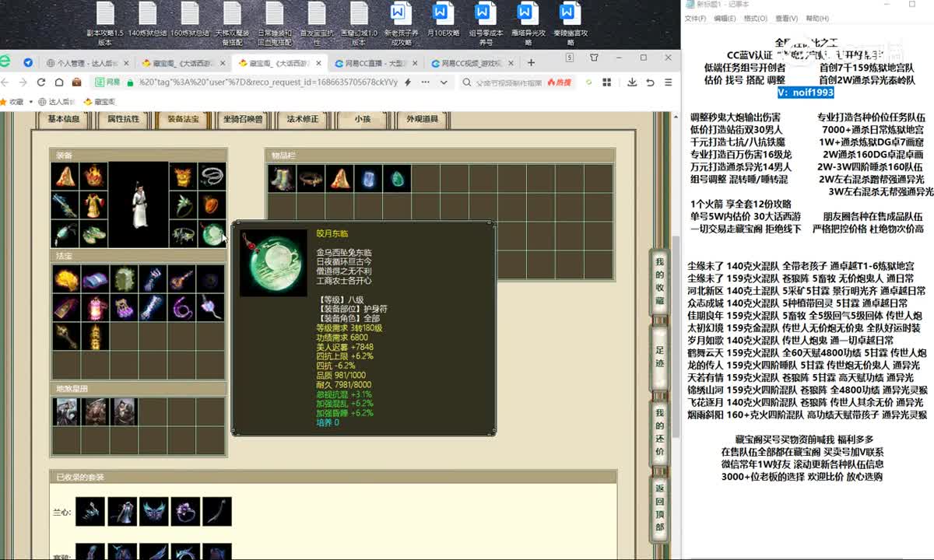The width and height of the screenshot is (934, 560).
Task: Select the cone hat in the equipment panel
Action: pos(64,177)
